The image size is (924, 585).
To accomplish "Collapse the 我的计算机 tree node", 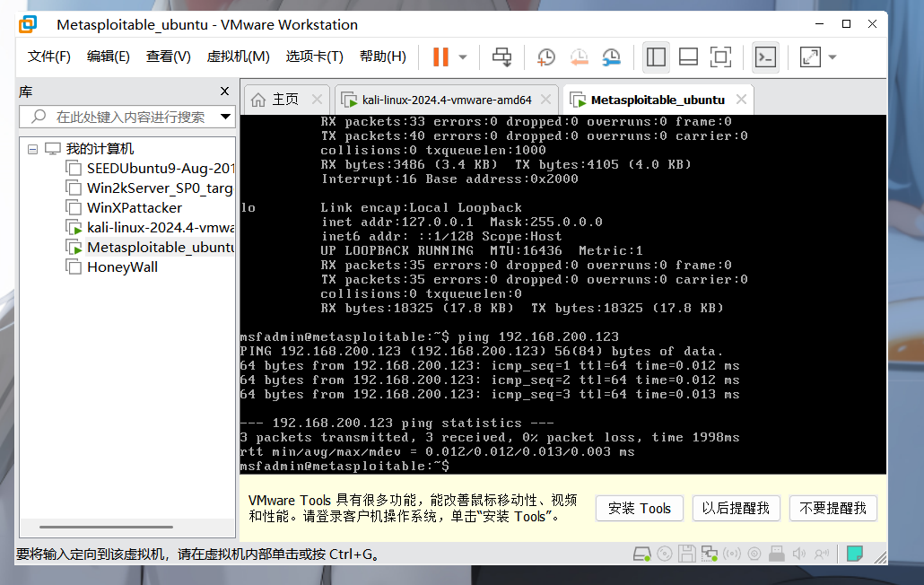I will pyautogui.click(x=33, y=149).
